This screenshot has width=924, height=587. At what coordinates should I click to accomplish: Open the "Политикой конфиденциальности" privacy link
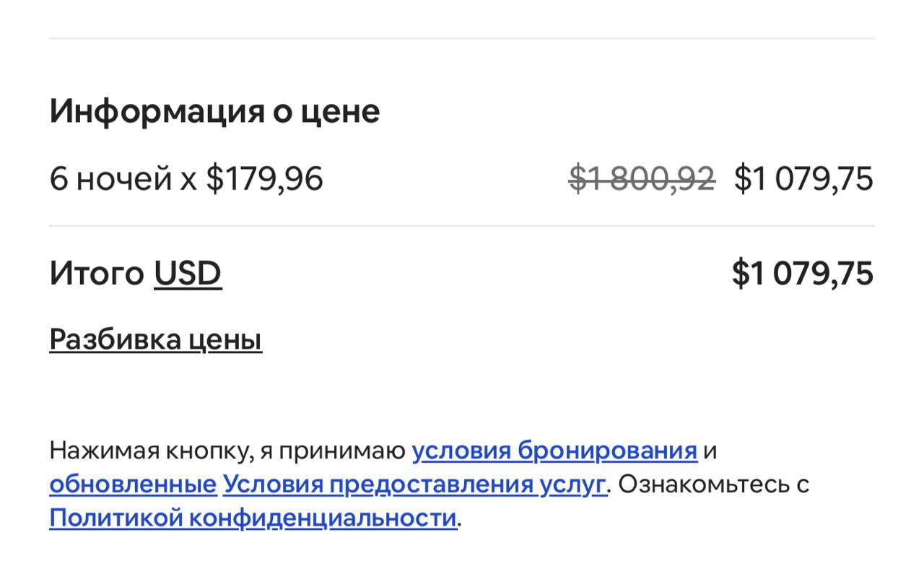click(x=253, y=518)
